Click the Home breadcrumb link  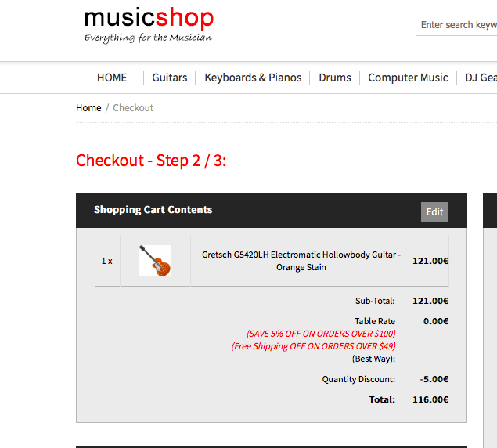pos(88,108)
